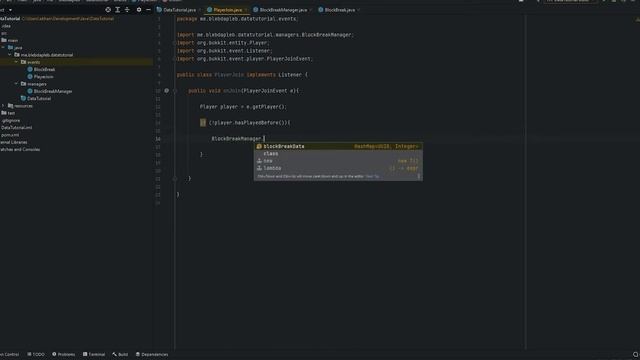The image size is (640, 360).
Task: Select the lambda completion suggestion
Action: [x=338, y=168]
